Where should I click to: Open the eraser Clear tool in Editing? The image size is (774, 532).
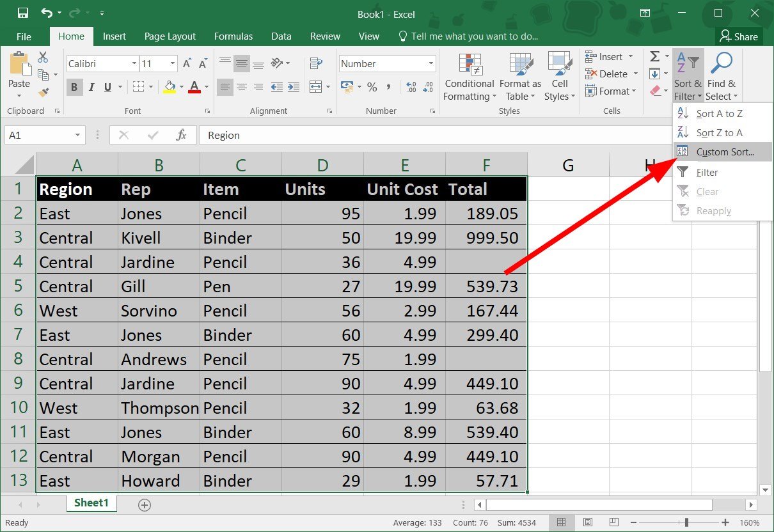coord(654,91)
